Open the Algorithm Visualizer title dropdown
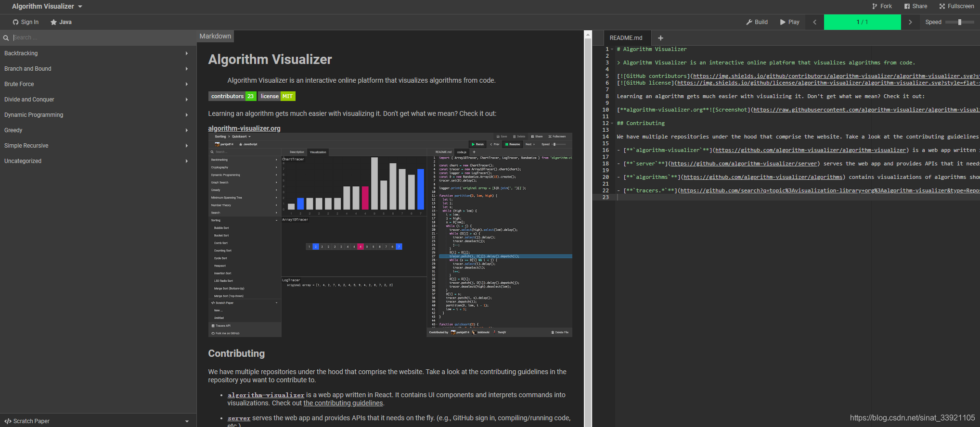This screenshot has width=980, height=427. [x=47, y=6]
